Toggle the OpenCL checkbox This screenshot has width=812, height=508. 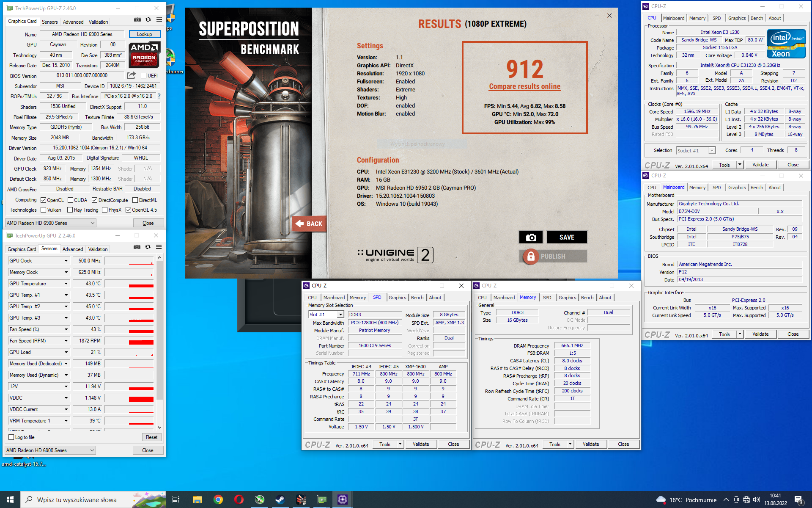pyautogui.click(x=43, y=200)
